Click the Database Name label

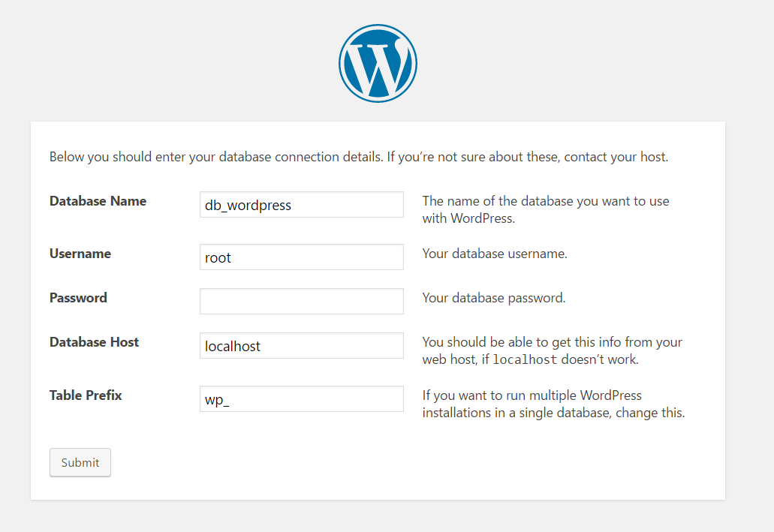[98, 201]
